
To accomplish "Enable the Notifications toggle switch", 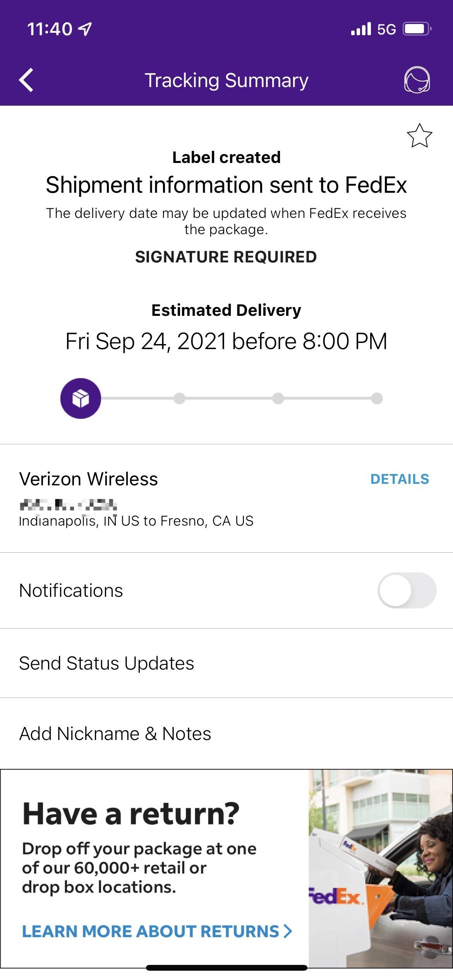I will pos(407,590).
